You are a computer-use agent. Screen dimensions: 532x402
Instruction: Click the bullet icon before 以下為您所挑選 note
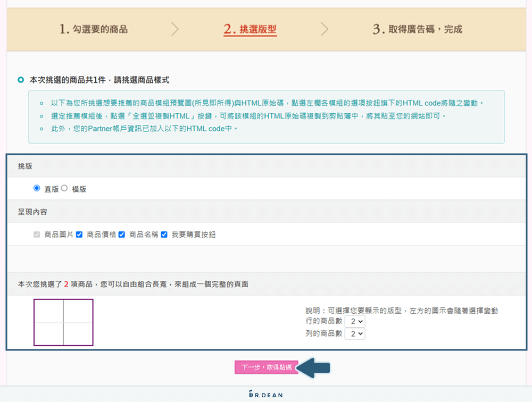[x=41, y=103]
